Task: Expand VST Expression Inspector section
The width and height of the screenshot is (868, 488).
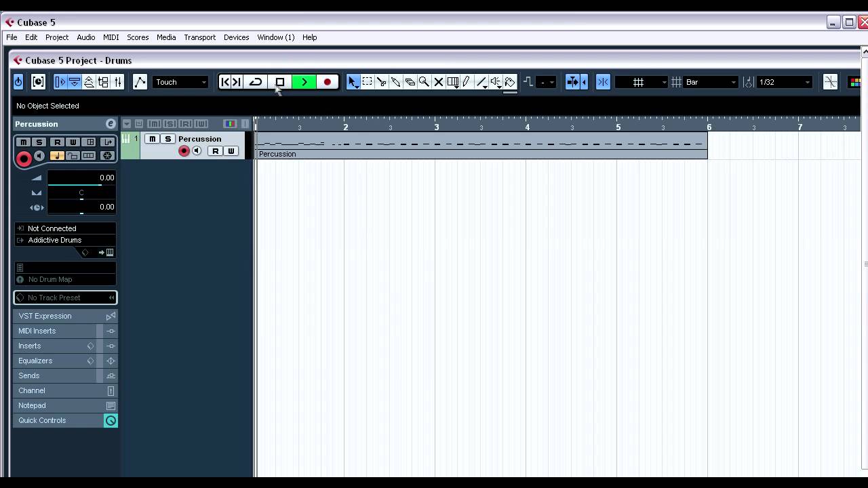Action: tap(65, 316)
